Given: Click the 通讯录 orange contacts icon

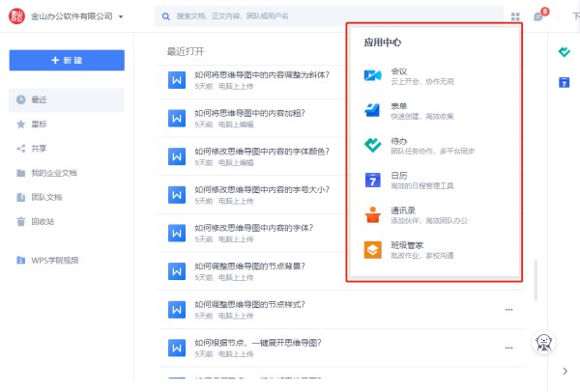Looking at the screenshot, I should point(372,214).
